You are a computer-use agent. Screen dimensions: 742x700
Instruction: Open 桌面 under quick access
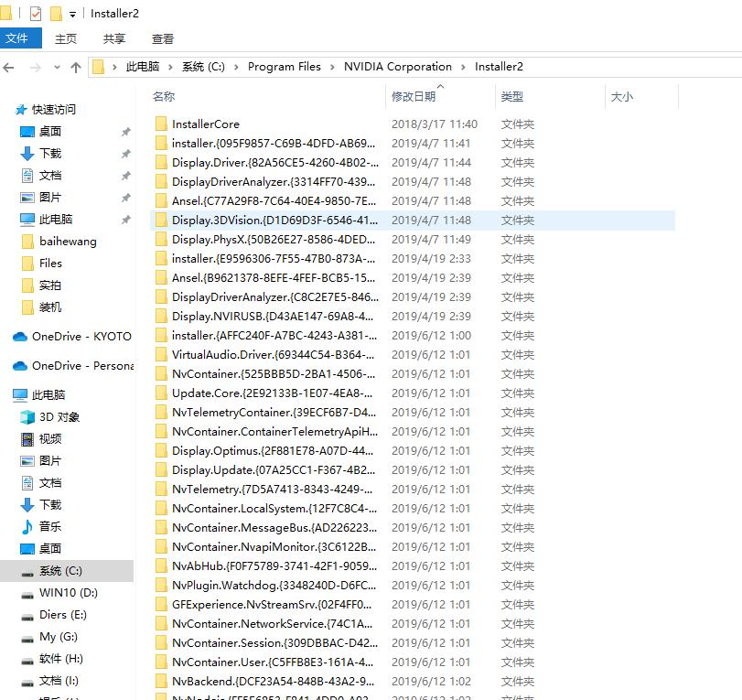point(50,131)
